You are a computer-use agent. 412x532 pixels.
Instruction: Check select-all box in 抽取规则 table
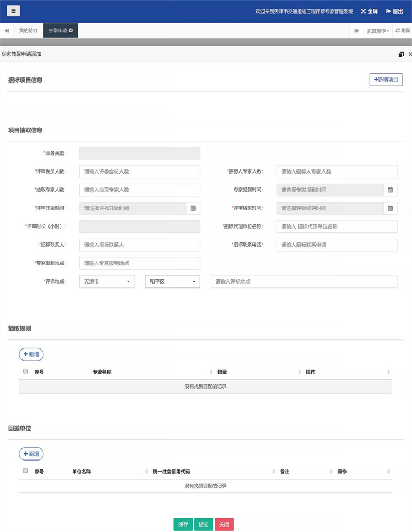25,372
